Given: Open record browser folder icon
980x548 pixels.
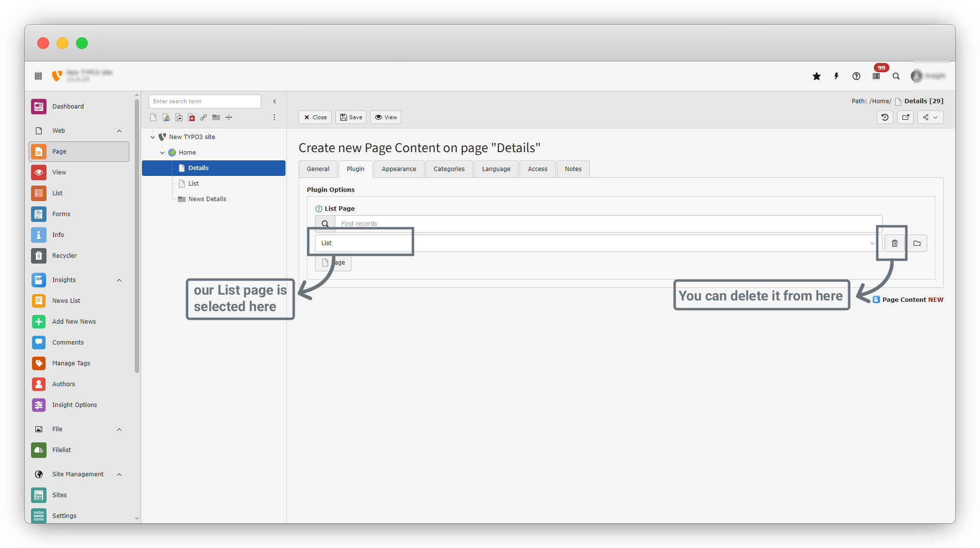Looking at the screenshot, I should click(x=917, y=243).
